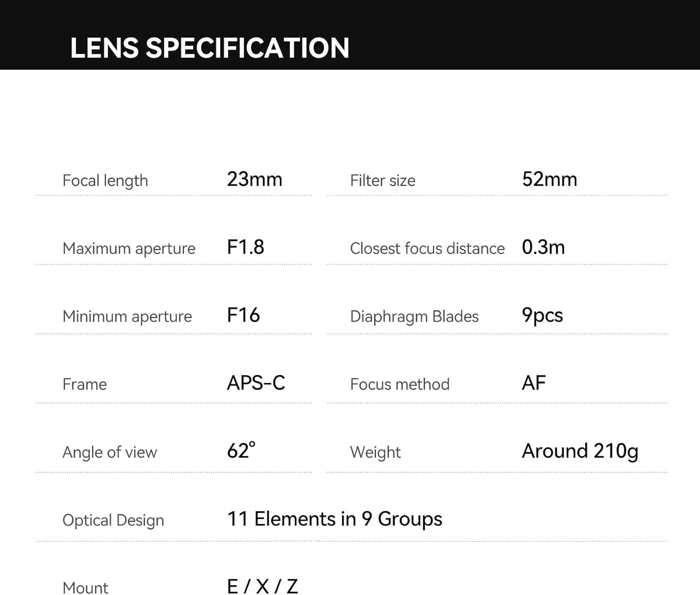Select the 52mm filter size value

[x=549, y=179]
